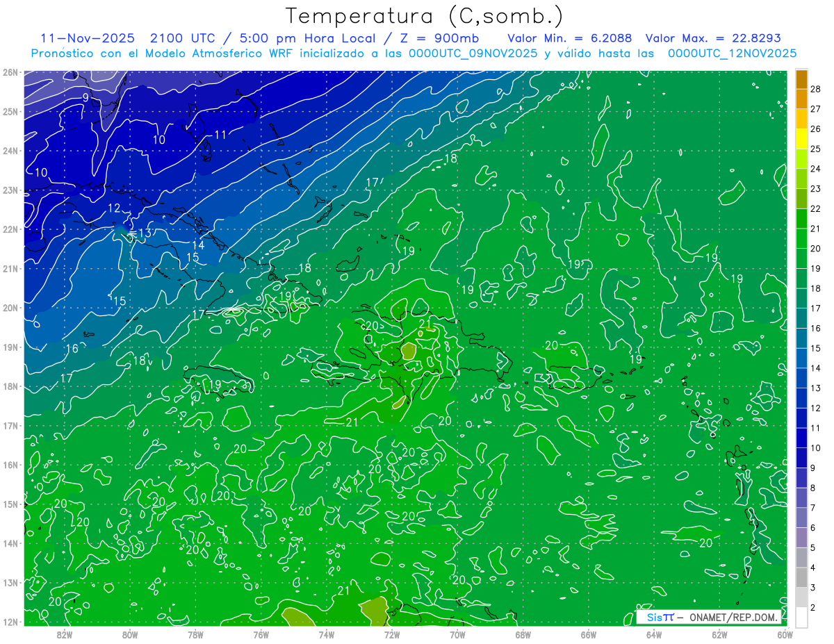This screenshot has height=644, width=834.
Task: Click the "74W" longitude axis label
Action: (327, 634)
